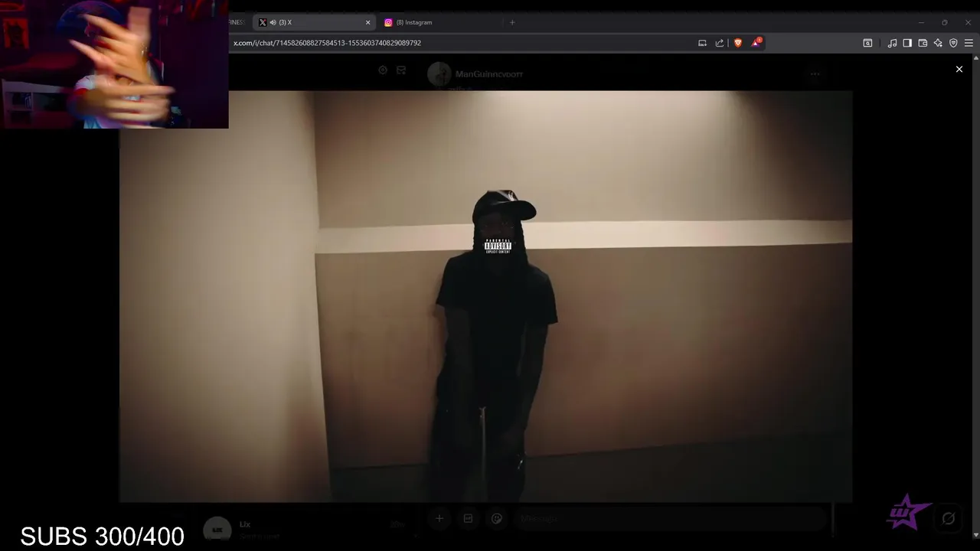Open the Brave VPN shield icon
The image size is (980, 551).
tap(953, 43)
